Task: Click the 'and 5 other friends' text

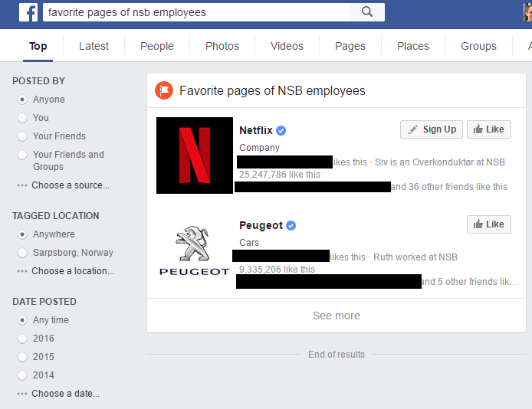Action: pos(469,282)
